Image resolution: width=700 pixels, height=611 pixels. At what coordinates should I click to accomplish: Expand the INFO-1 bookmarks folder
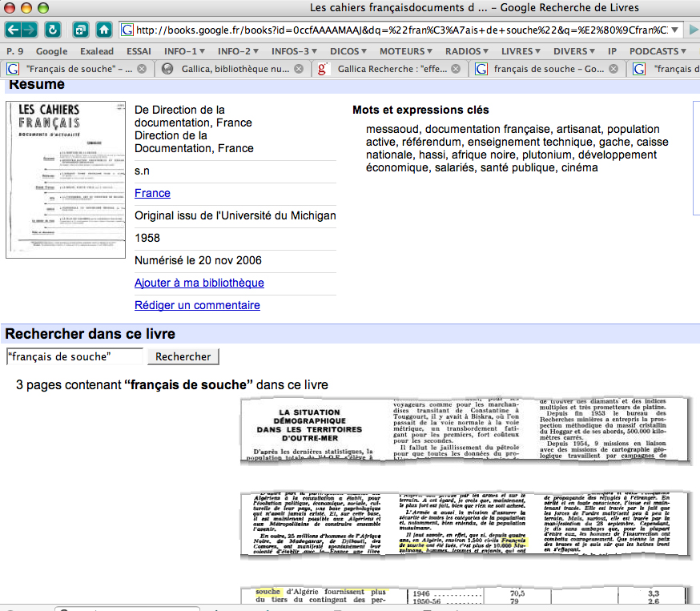coord(184,51)
